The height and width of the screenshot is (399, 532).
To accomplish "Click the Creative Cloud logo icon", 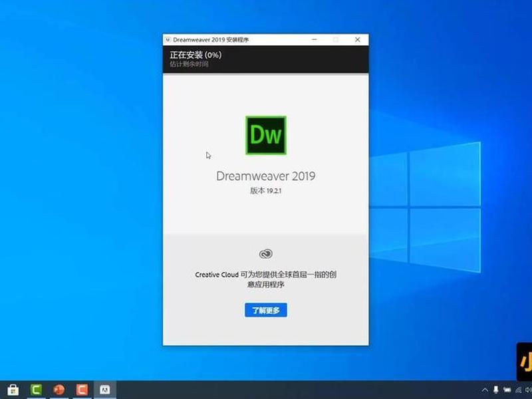I will 265,254.
